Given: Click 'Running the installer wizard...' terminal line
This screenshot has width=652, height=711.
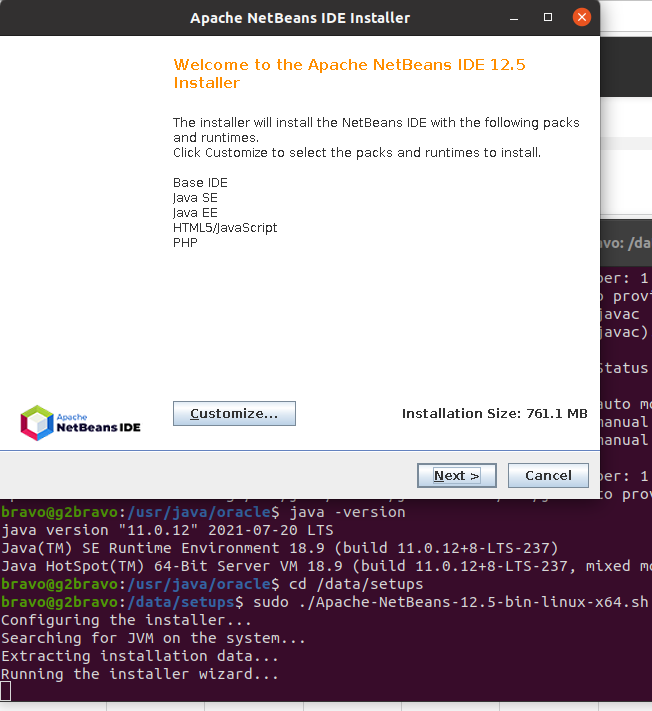Looking at the screenshot, I should pyautogui.click(x=140, y=674).
